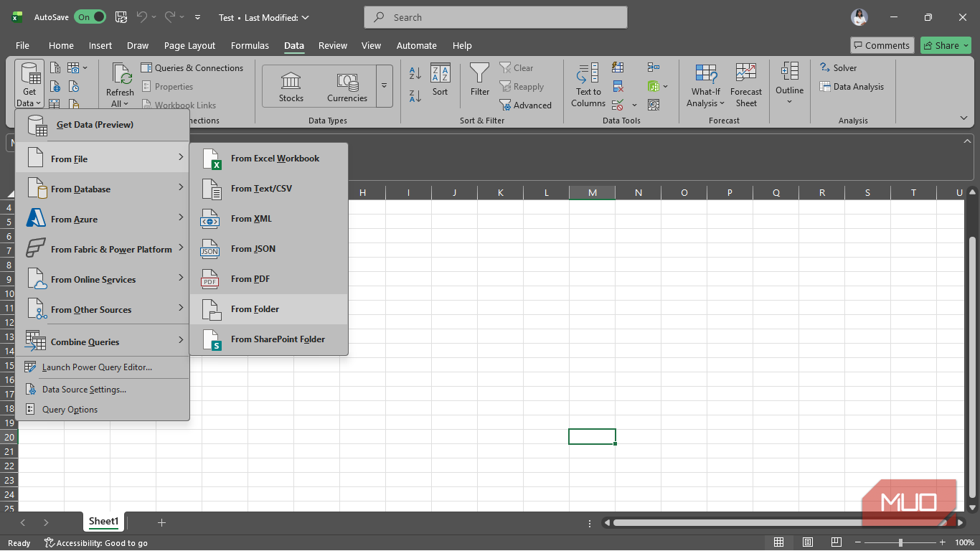
Task: Click the Remove Duplicates icon
Action: [x=618, y=86]
